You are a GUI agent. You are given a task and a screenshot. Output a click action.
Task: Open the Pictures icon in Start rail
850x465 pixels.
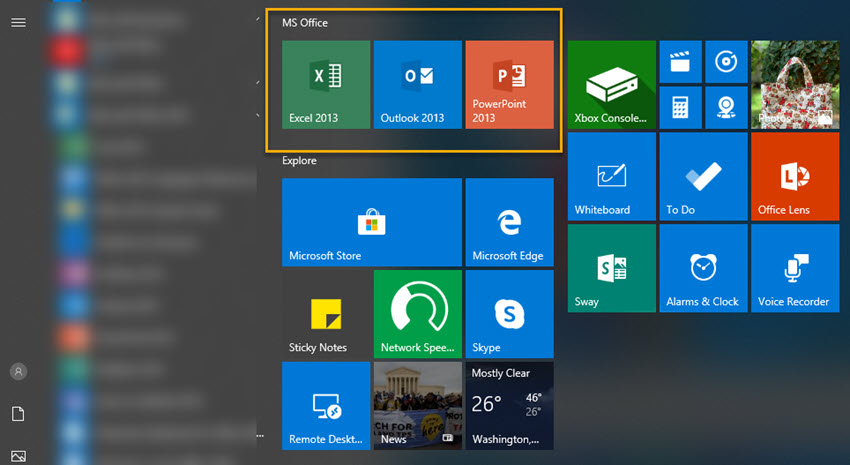tap(18, 456)
